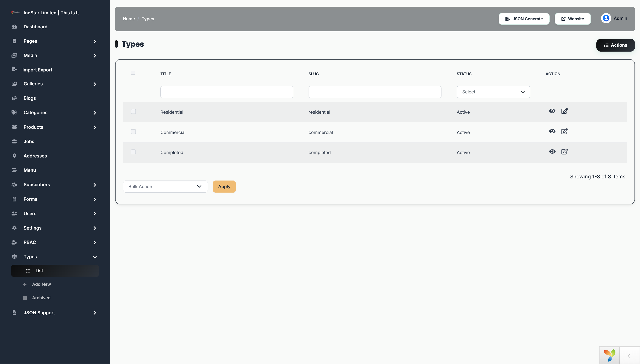
Task: Click the Dashboard gauge icon
Action: click(x=14, y=26)
